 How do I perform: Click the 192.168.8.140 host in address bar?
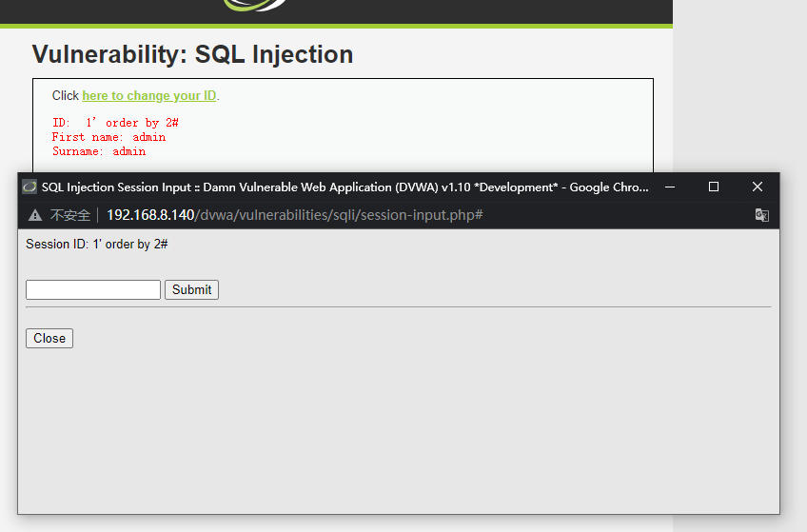150,215
